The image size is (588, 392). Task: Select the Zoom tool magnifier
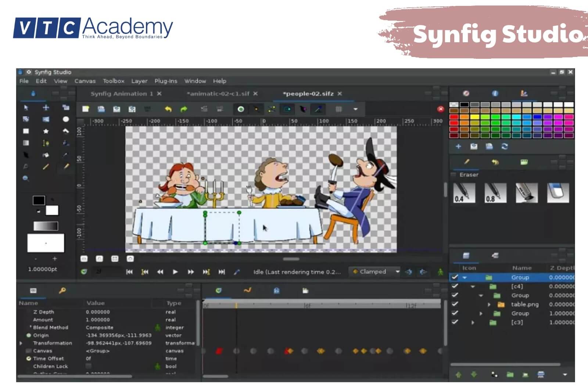click(26, 179)
